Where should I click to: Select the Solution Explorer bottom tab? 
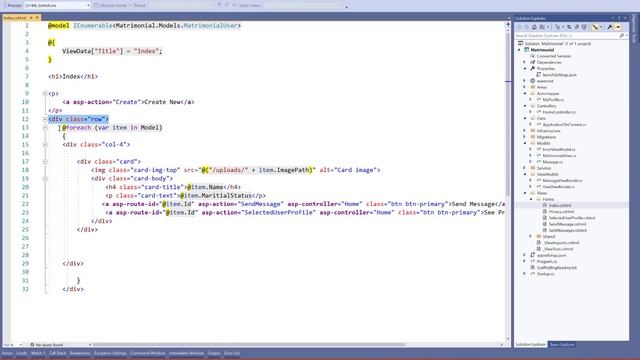click(530, 344)
